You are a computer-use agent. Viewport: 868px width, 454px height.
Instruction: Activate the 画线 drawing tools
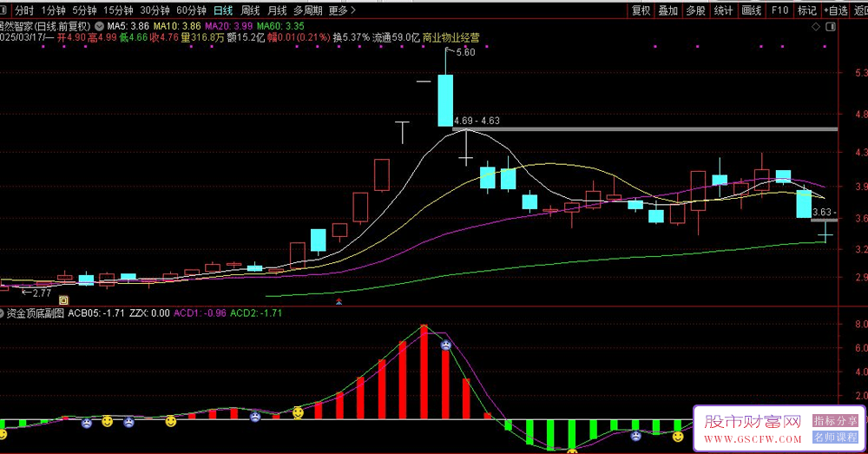(x=751, y=10)
